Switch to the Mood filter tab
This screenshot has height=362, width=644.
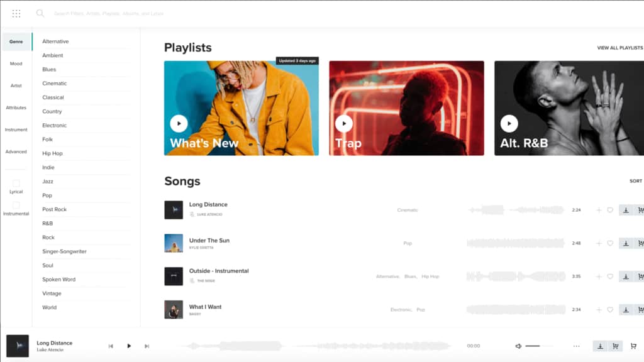pyautogui.click(x=16, y=63)
